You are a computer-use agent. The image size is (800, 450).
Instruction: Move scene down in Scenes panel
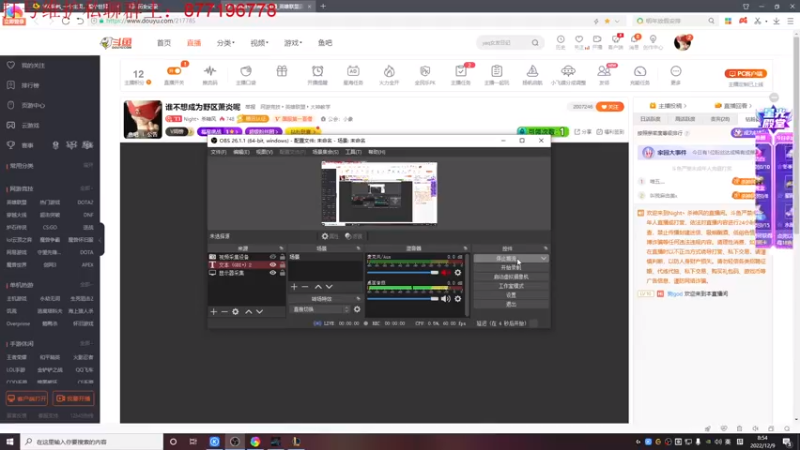[x=329, y=287]
